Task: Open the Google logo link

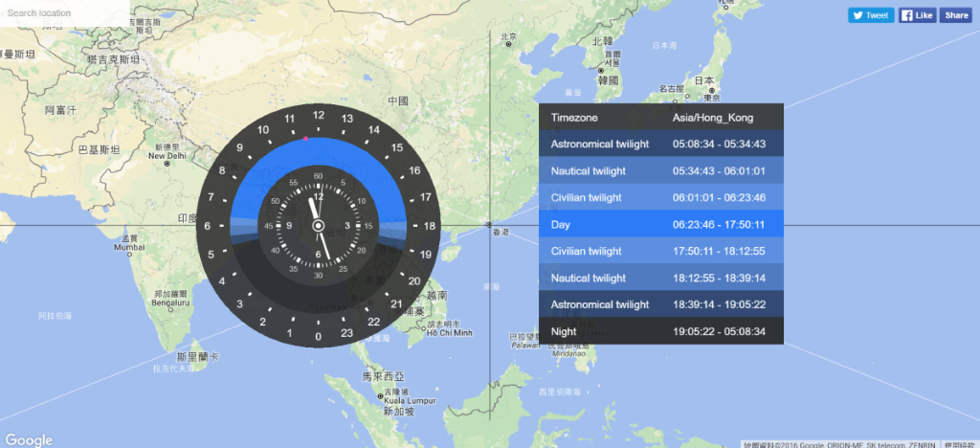Action: click(27, 438)
